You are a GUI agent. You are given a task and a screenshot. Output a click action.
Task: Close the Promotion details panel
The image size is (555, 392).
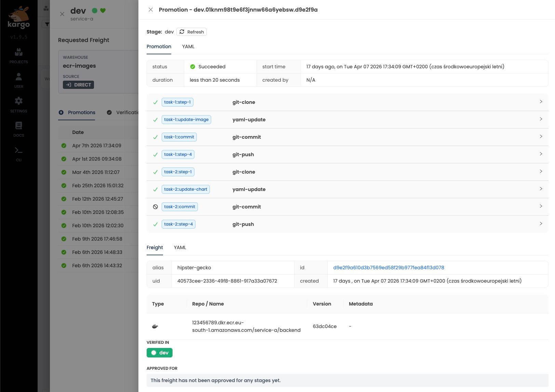150,10
